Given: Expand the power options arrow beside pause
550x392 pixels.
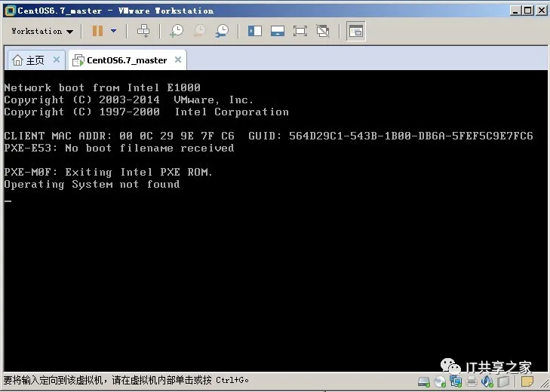Looking at the screenshot, I should click(113, 31).
